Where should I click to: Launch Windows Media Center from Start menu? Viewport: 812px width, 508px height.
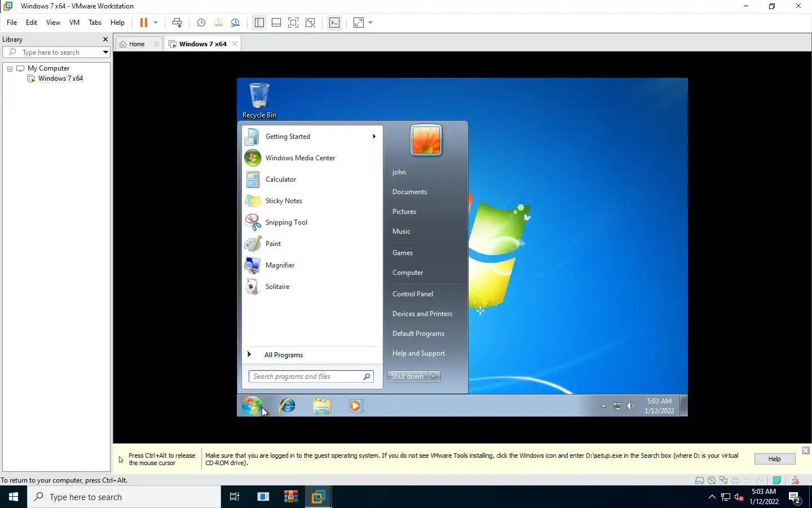coord(312,158)
